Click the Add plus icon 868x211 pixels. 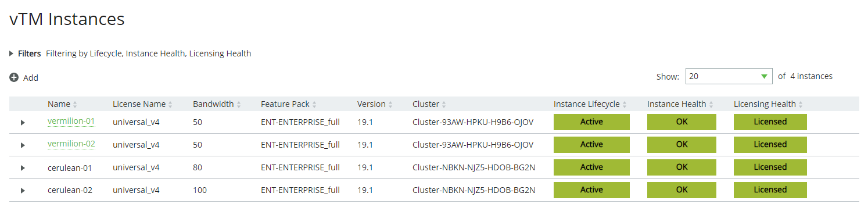(14, 77)
